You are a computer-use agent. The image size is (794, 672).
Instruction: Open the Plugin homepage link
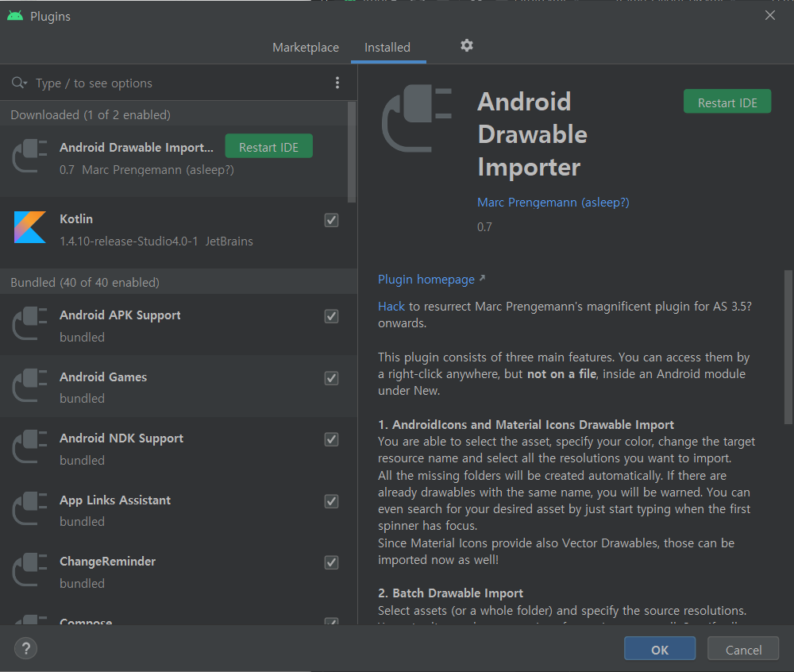(x=426, y=280)
